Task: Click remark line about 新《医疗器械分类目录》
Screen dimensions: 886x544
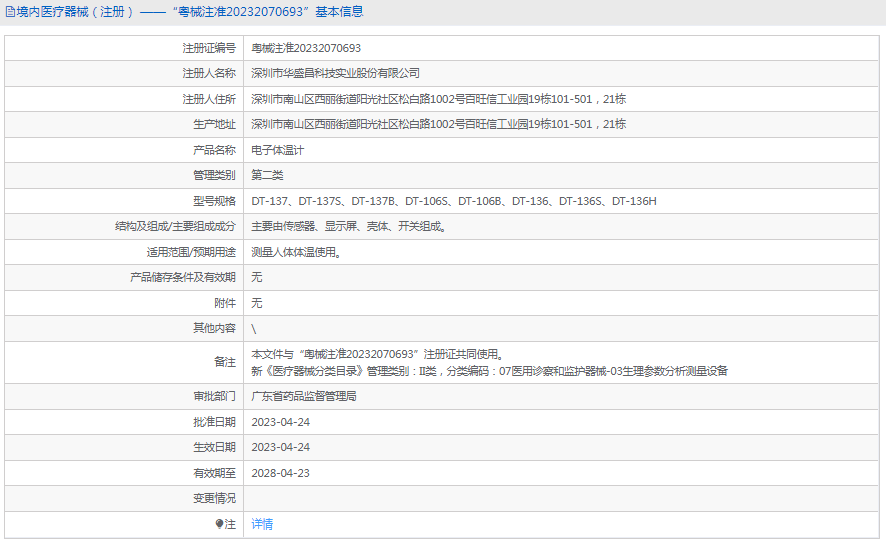Action: [x=489, y=371]
